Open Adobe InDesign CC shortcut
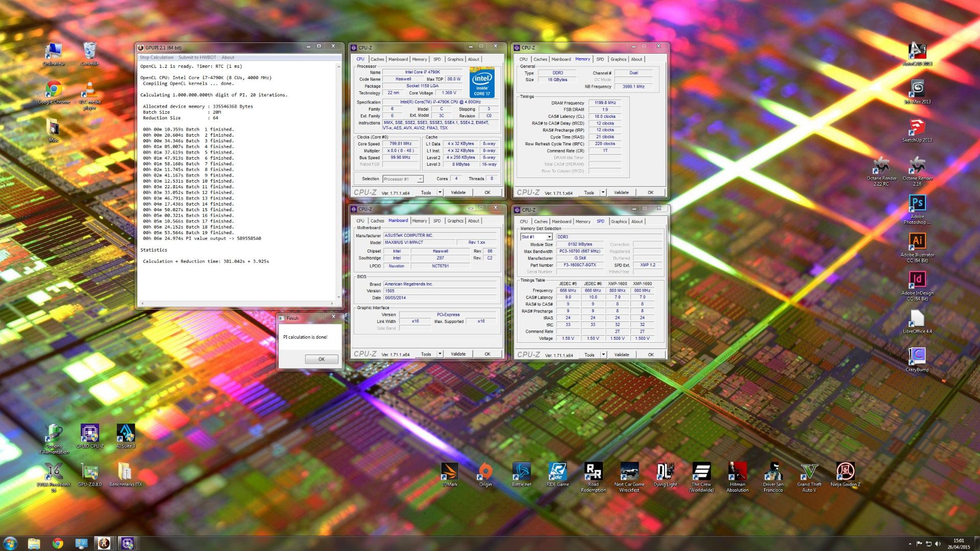980x551 pixels. click(x=917, y=286)
